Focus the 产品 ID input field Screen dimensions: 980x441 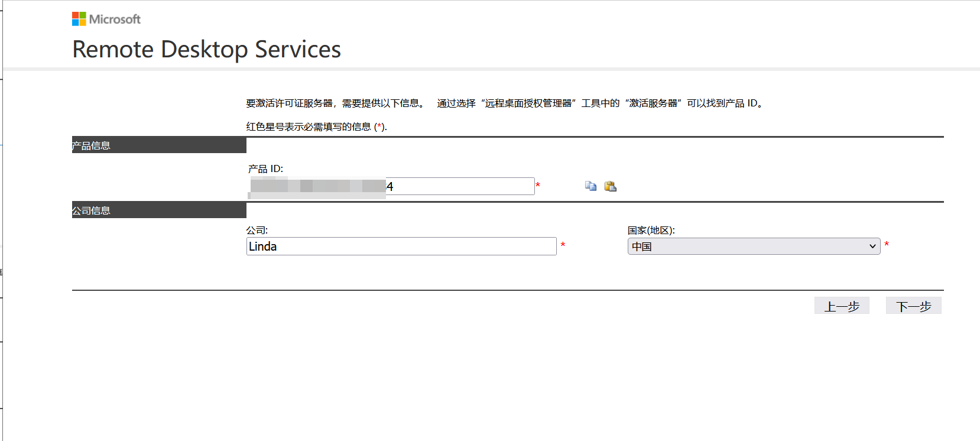click(460, 186)
